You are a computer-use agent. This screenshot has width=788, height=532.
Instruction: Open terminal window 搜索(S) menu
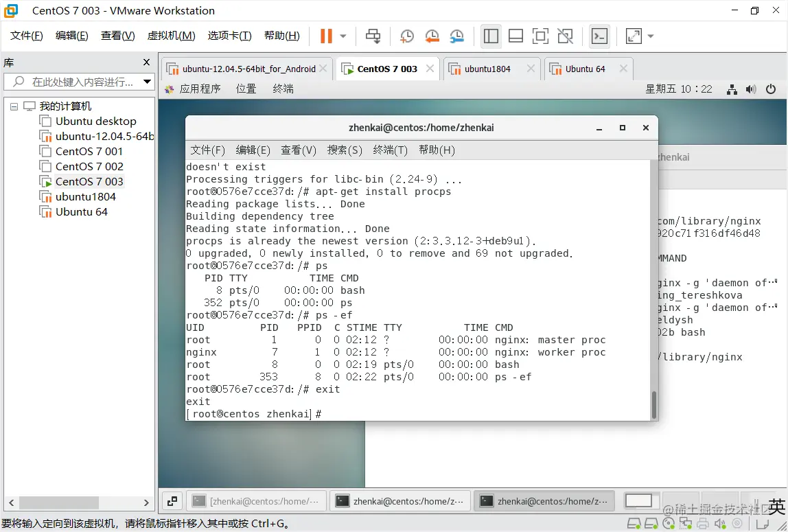pyautogui.click(x=345, y=150)
